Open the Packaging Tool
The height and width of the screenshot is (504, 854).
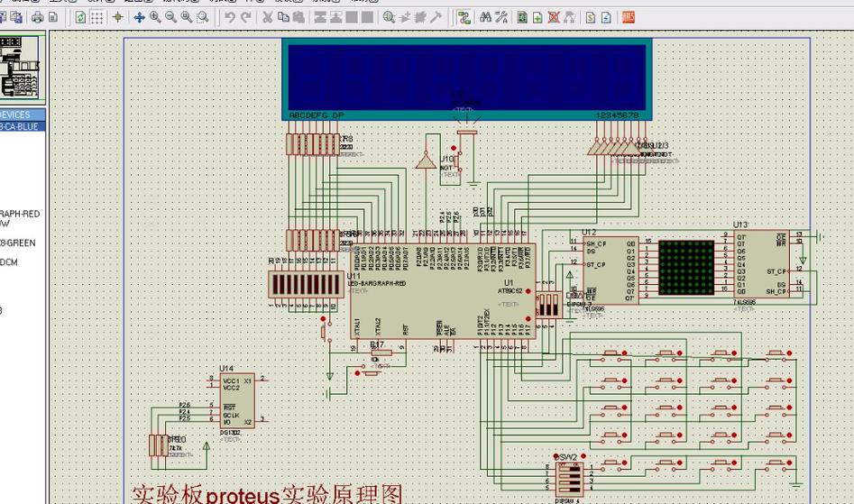click(420, 17)
